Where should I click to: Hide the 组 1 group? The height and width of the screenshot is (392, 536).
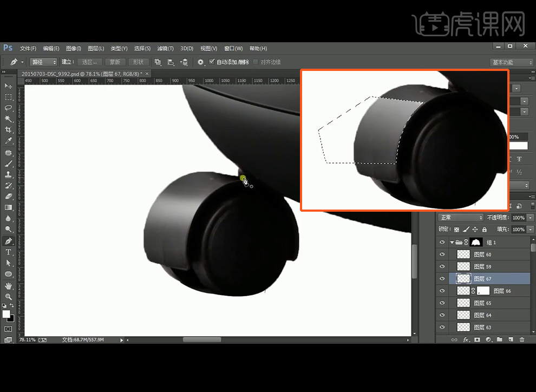[x=442, y=243]
